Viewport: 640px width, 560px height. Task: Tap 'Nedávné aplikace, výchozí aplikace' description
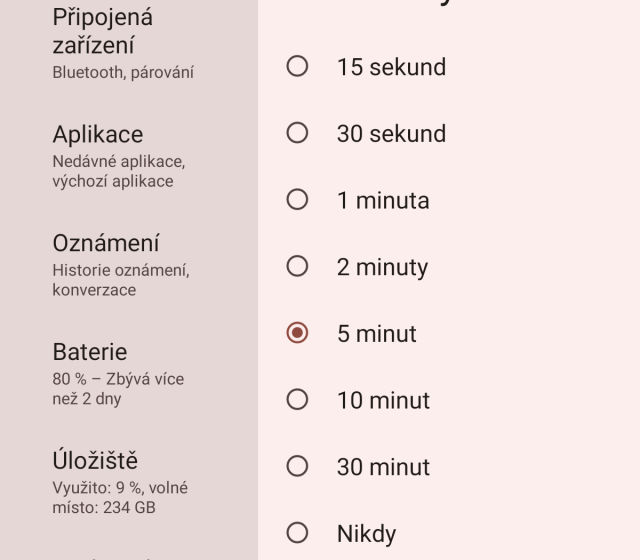tap(118, 171)
